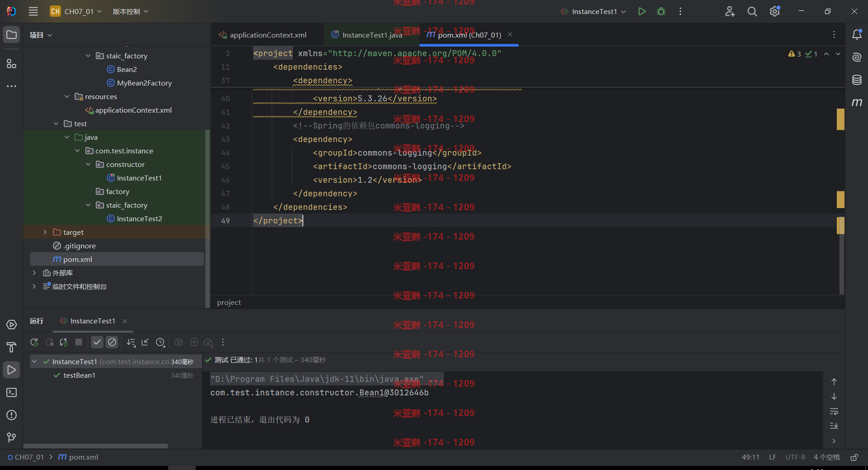Open line separator LF setting
Viewport: 868px width, 470px height.
tap(773, 457)
